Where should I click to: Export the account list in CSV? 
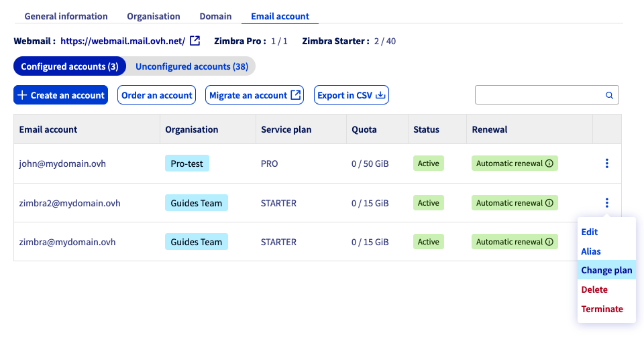[351, 95]
